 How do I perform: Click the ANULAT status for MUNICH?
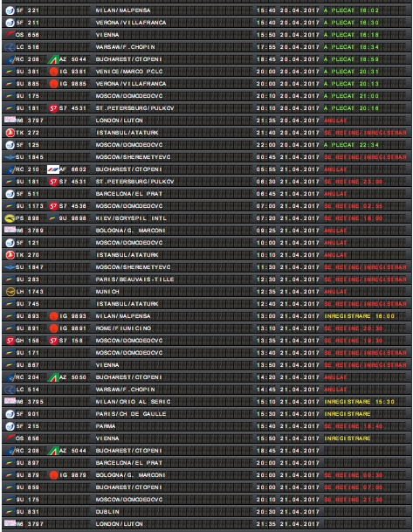click(335, 292)
